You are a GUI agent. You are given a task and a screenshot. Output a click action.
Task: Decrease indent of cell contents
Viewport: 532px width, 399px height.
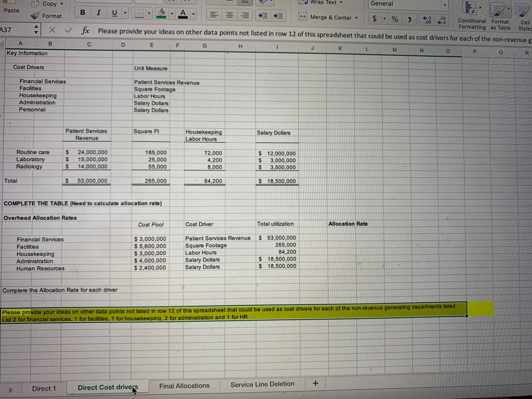pyautogui.click(x=263, y=16)
